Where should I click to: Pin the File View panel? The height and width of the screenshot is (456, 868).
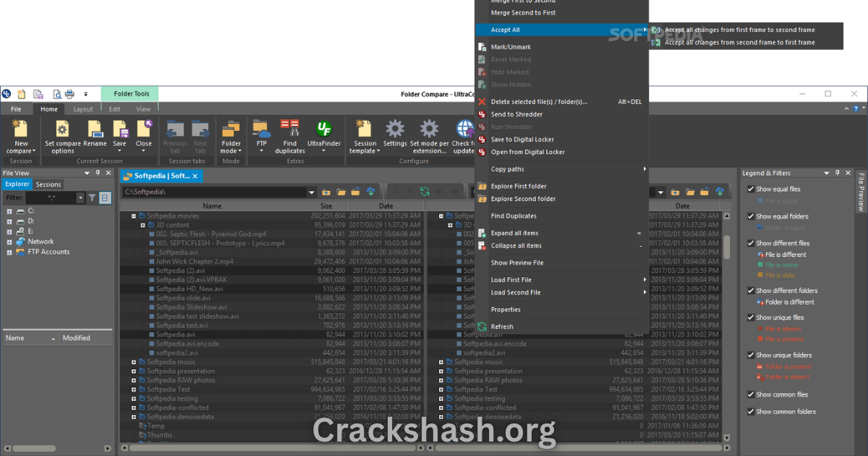tap(98, 173)
